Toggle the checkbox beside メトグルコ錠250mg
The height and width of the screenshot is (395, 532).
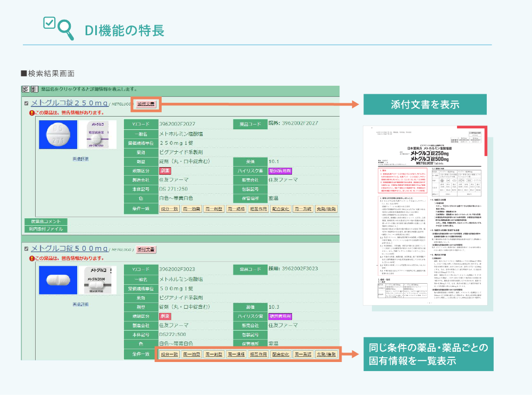(27, 103)
